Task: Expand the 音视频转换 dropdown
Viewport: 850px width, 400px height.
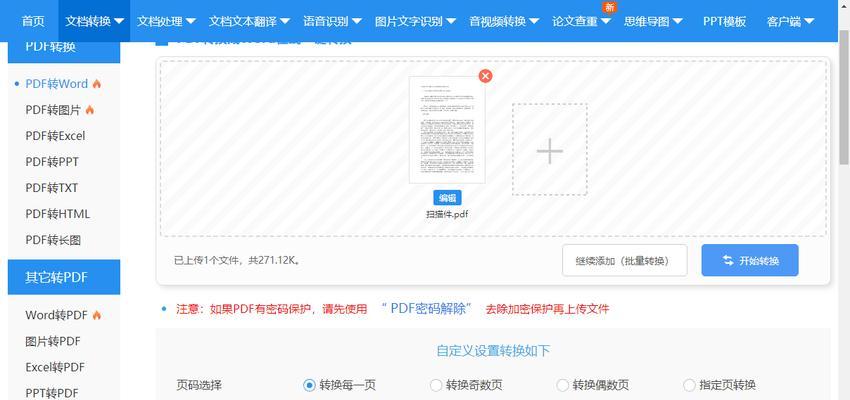Action: (x=504, y=21)
